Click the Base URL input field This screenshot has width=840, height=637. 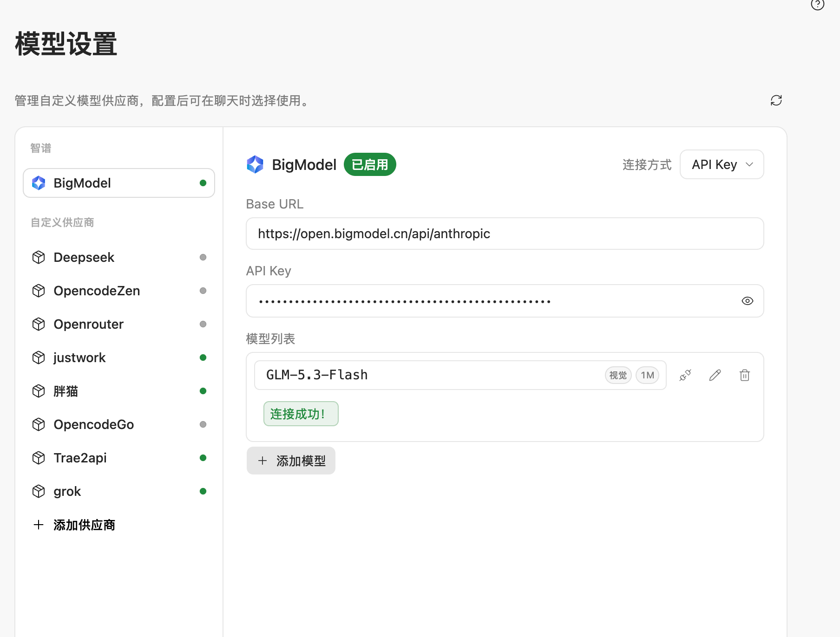click(x=505, y=234)
